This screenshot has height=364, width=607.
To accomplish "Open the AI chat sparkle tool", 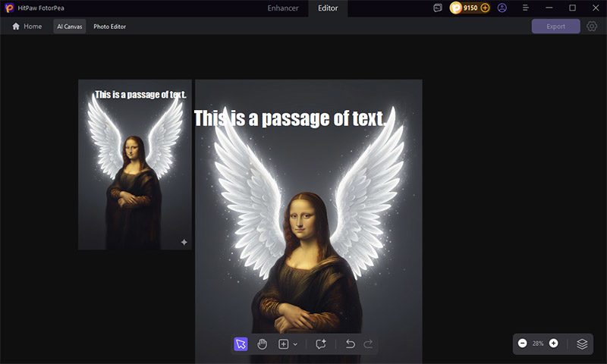I will tap(320, 344).
